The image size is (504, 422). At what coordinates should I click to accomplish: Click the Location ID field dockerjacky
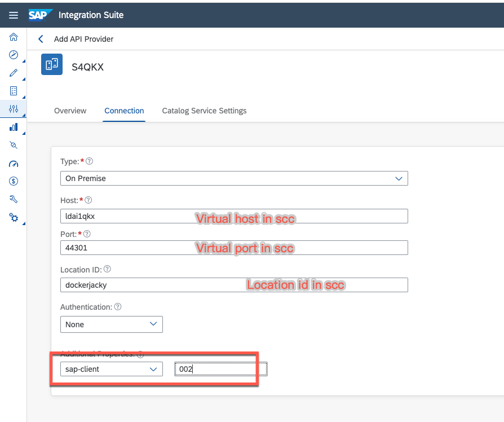(x=234, y=285)
